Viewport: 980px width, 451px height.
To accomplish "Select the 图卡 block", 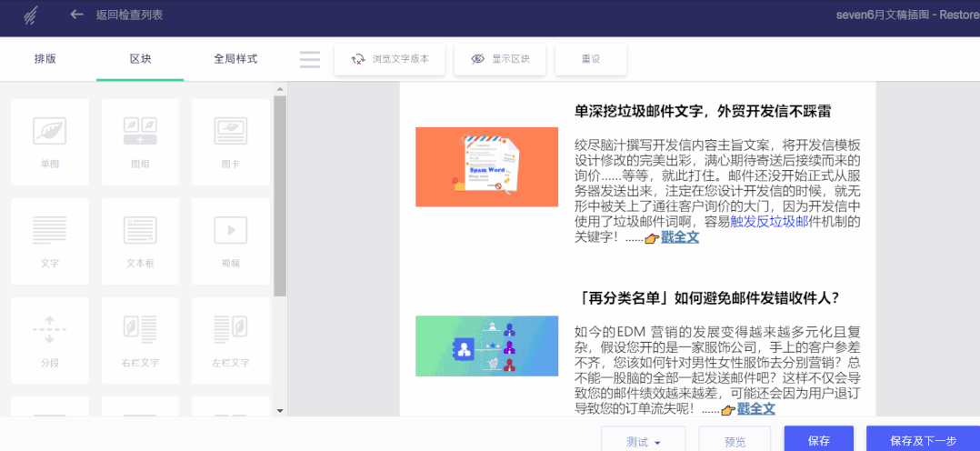I will [231, 142].
